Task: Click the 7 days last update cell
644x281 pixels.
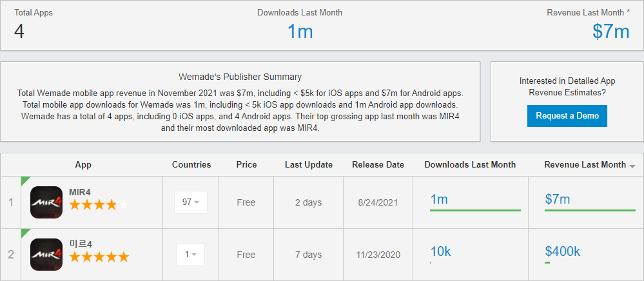Action: click(308, 255)
